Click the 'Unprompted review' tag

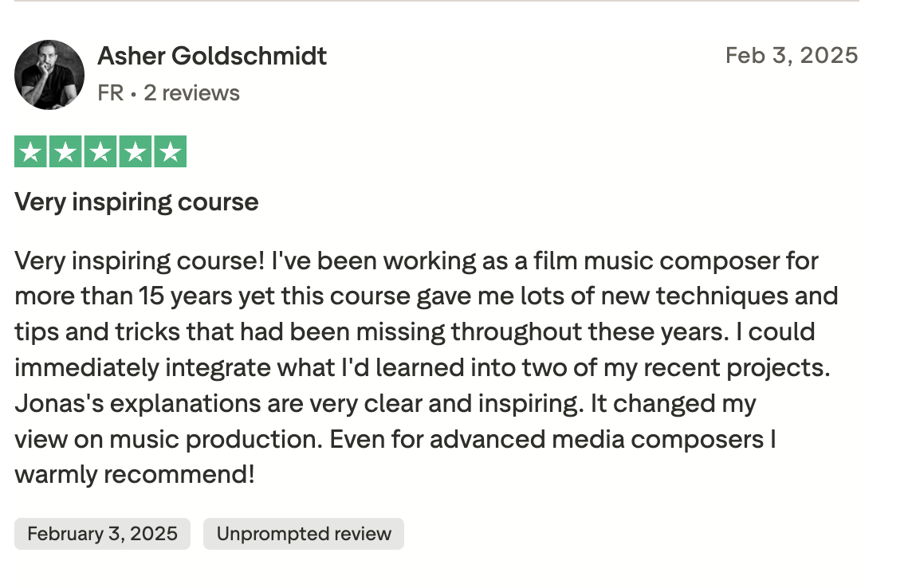304,534
